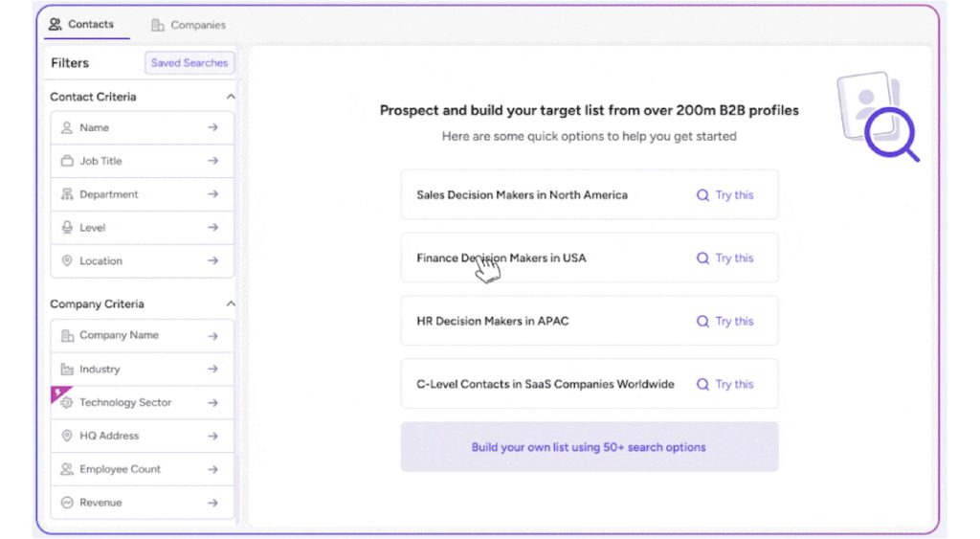Click the gear icon beside Technology Sector
This screenshot has height=539, width=980.
tap(67, 403)
